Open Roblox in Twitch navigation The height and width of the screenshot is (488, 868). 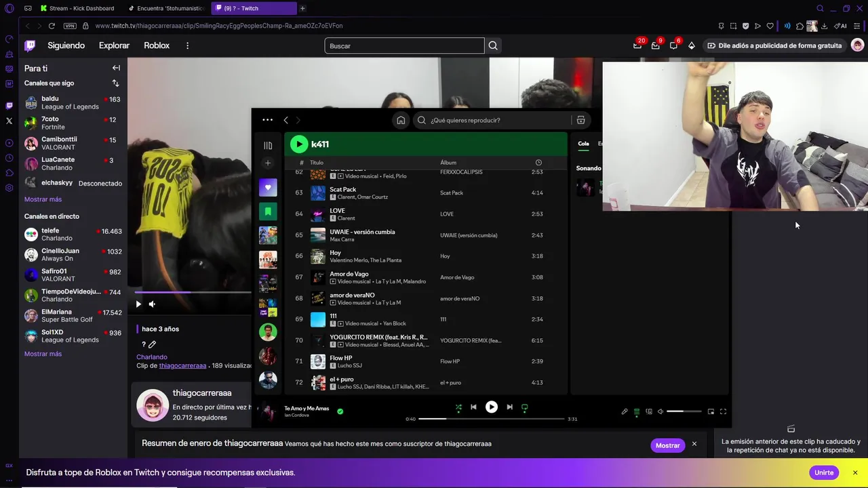[x=157, y=45]
